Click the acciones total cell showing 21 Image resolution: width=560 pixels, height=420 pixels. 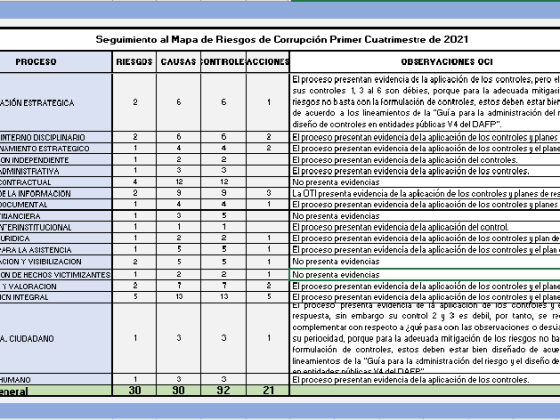[x=268, y=390]
